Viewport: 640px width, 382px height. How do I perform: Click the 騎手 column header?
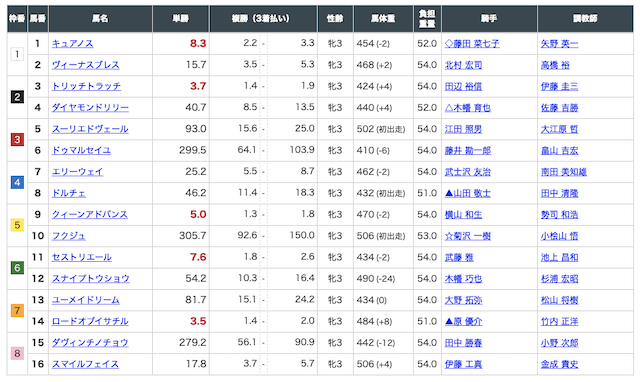pos(489,19)
